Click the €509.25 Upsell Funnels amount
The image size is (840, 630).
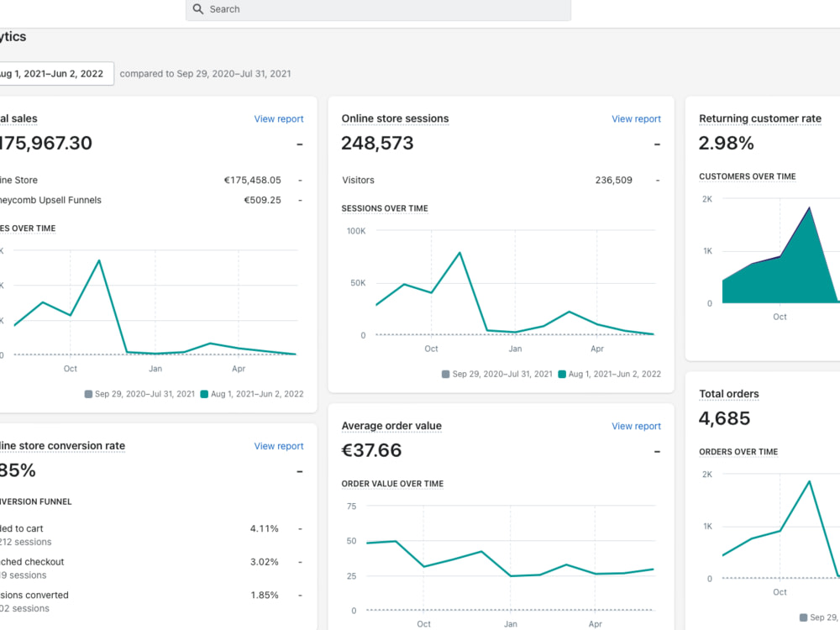pyautogui.click(x=262, y=201)
